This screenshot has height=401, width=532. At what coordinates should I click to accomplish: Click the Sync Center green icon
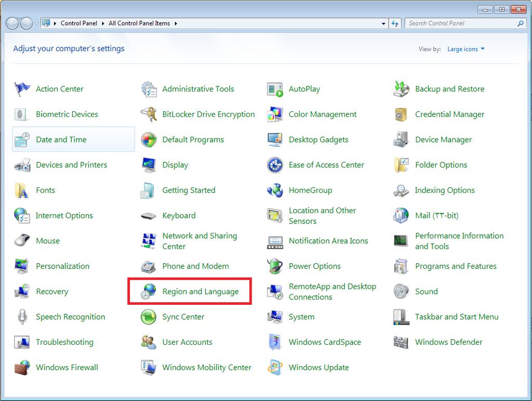tap(149, 317)
